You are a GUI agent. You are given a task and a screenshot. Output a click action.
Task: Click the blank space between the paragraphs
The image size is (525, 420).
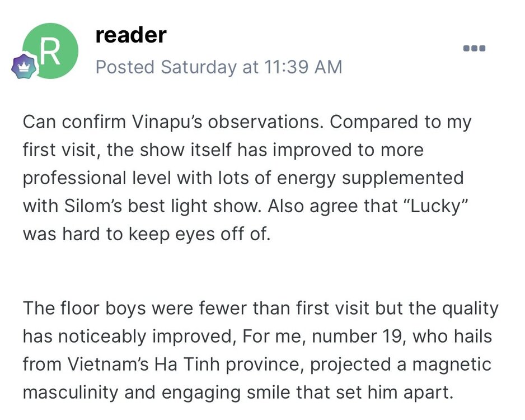pos(261,271)
